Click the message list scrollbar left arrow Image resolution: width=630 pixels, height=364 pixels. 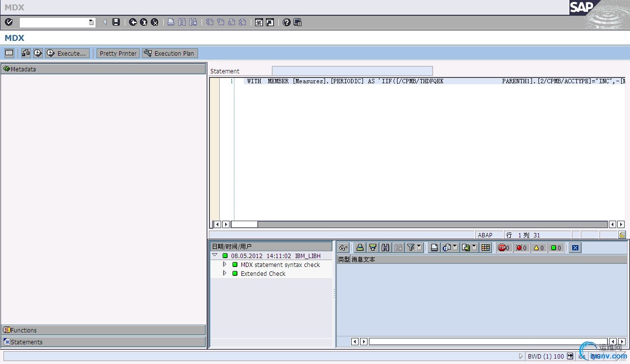tap(355, 341)
